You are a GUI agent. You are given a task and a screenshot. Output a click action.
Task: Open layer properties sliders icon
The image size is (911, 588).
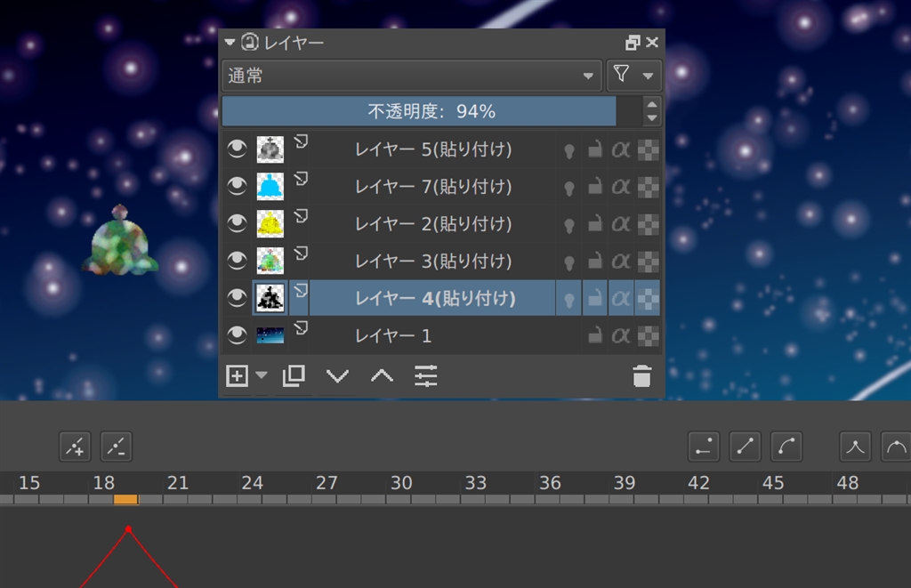(x=426, y=376)
